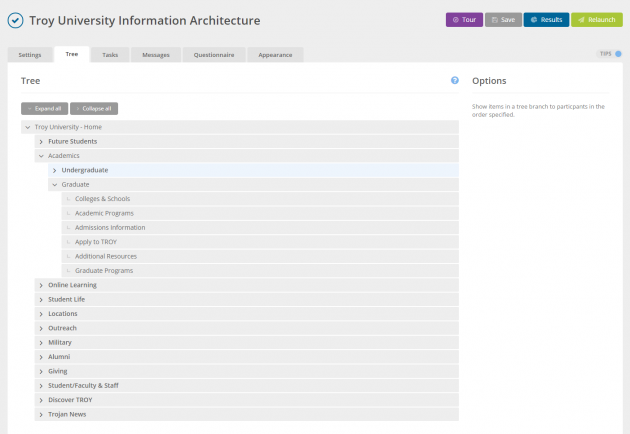Start the Tour

(464, 20)
